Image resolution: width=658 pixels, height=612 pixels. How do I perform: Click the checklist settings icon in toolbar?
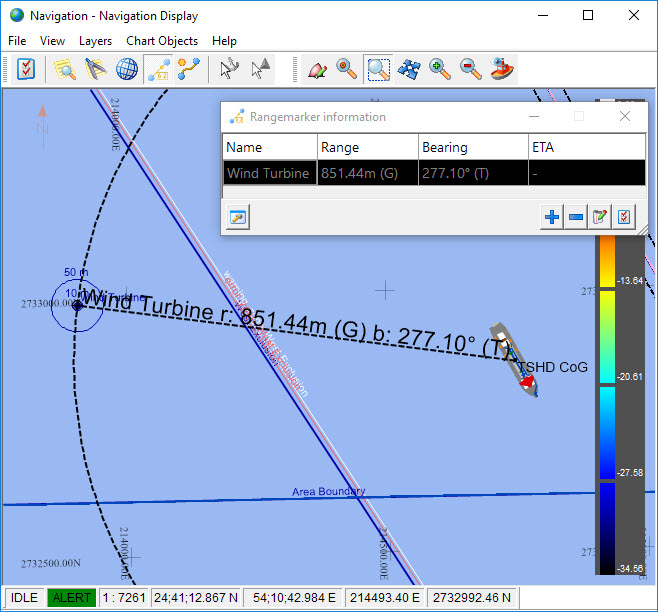click(26, 69)
